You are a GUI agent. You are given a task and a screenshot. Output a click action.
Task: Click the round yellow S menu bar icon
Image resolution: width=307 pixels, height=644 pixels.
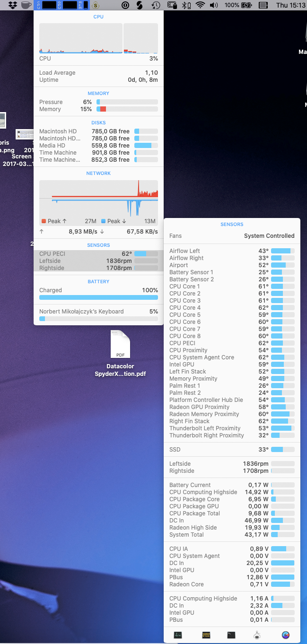[x=96, y=6]
